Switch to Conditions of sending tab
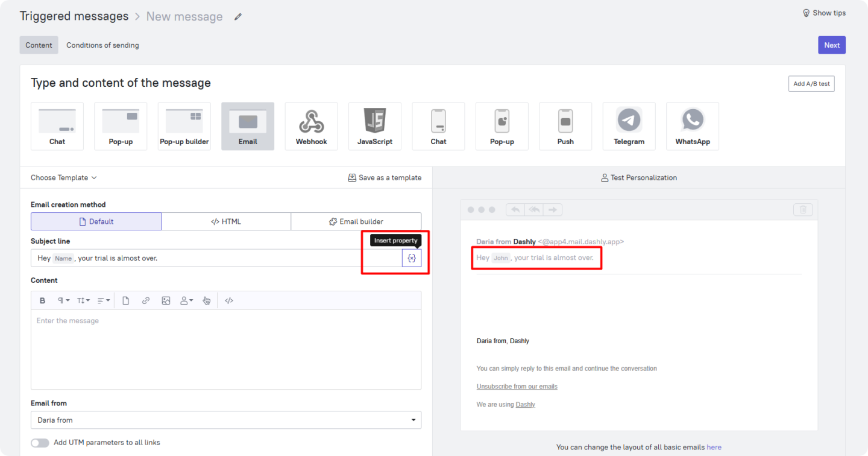The height and width of the screenshot is (456, 868). [102, 45]
